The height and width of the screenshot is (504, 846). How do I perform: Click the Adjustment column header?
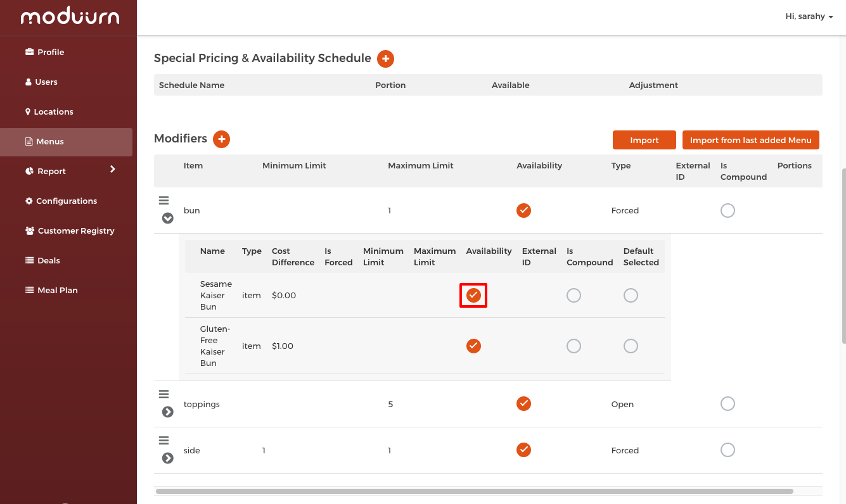tap(653, 85)
